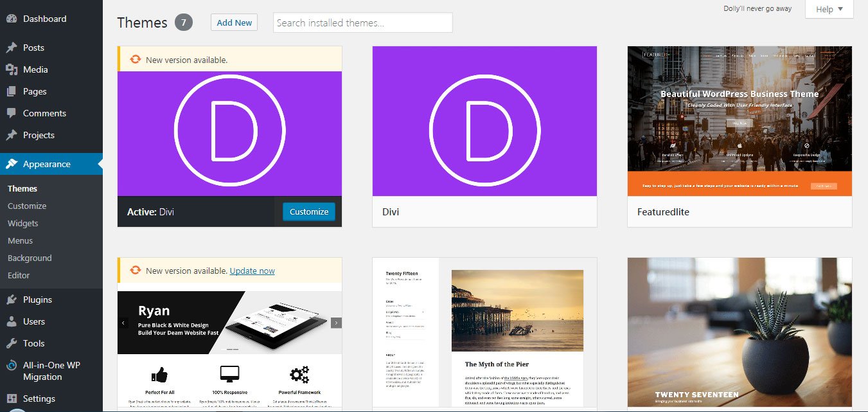The height and width of the screenshot is (412, 868).
Task: Click the Dashboard gauge icon
Action: [x=12, y=19]
